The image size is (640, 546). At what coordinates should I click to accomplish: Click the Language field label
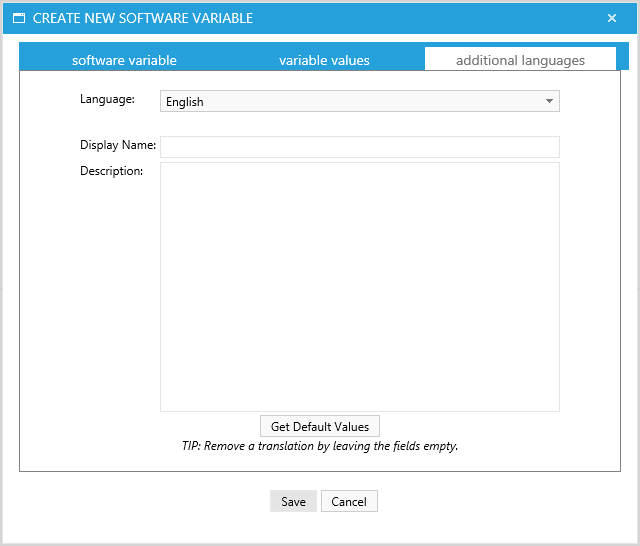[107, 99]
